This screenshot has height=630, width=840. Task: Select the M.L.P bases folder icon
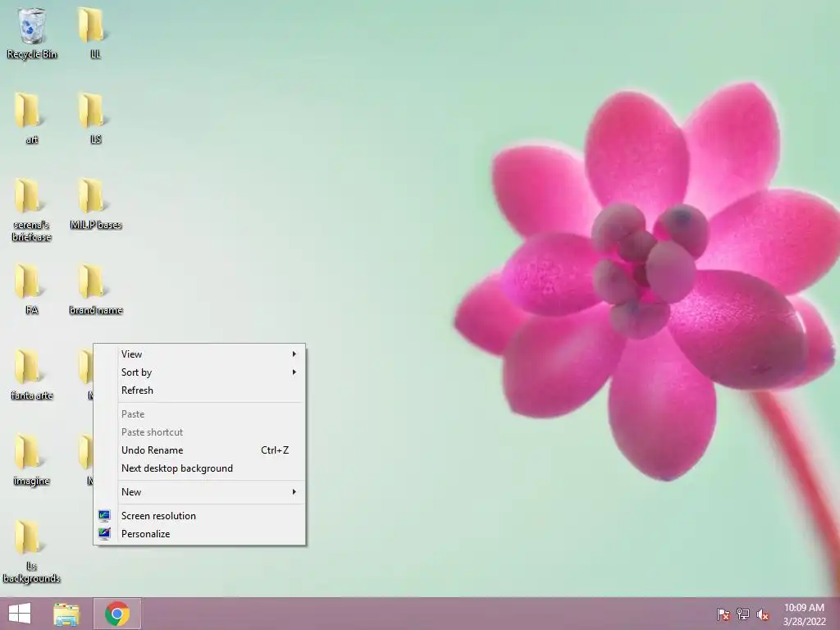(95, 203)
